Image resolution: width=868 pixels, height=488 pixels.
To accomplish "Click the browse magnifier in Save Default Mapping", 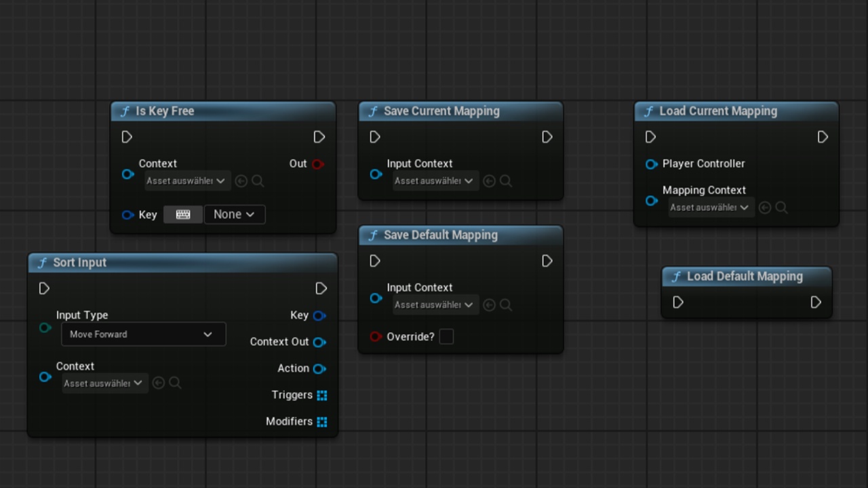I will [x=506, y=305].
